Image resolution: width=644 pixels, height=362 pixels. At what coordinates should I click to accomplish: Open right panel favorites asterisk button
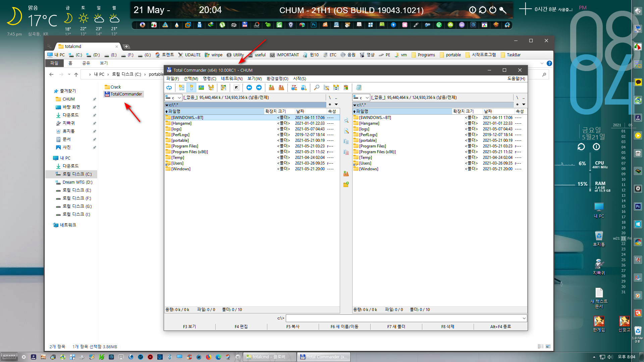click(x=517, y=105)
